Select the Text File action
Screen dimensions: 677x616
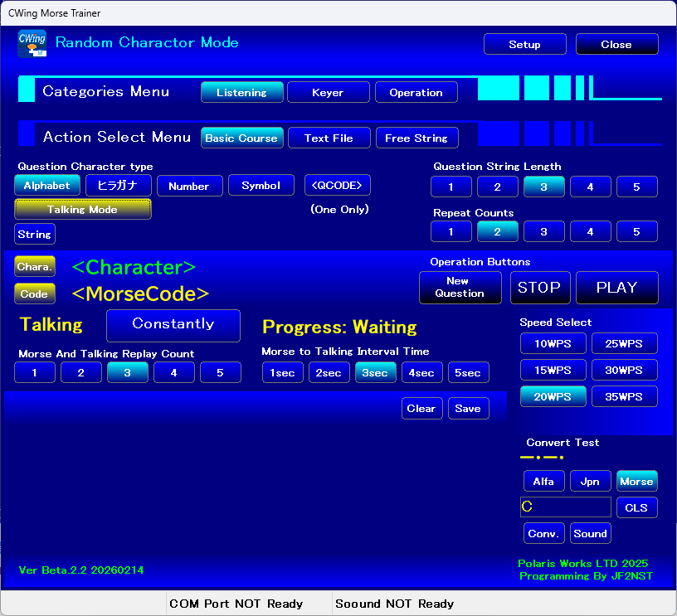click(x=329, y=138)
